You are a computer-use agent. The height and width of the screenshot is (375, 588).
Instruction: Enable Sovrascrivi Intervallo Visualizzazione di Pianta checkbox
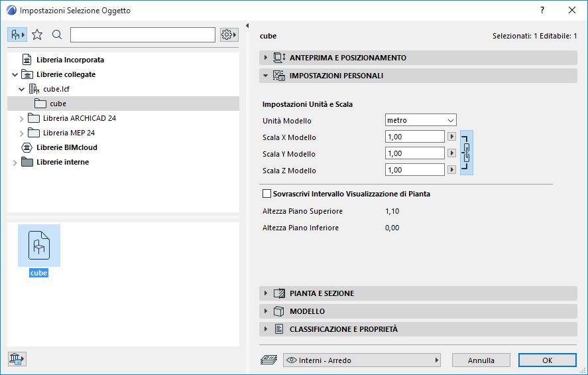266,194
